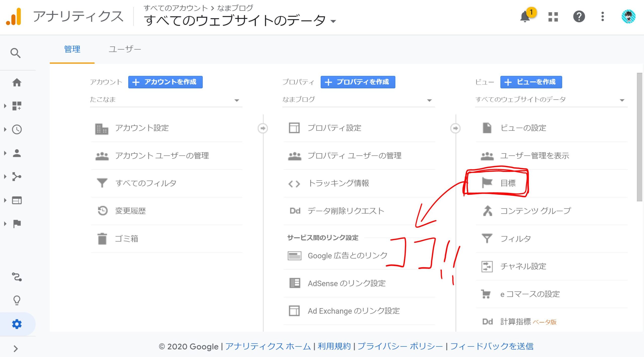
Task: Expand the Audience section arrow in sidebar
Action: point(5,153)
